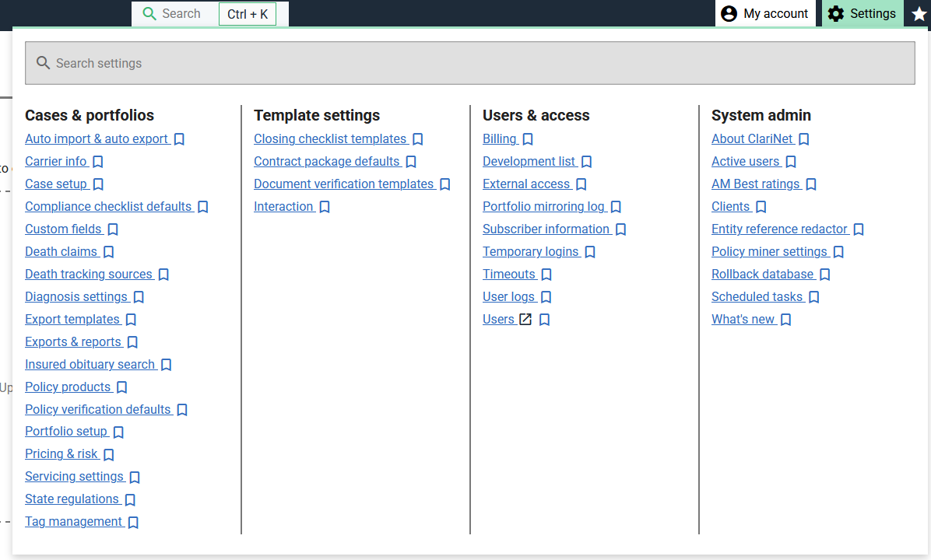Bookmark the Custom fields setting

tap(113, 229)
